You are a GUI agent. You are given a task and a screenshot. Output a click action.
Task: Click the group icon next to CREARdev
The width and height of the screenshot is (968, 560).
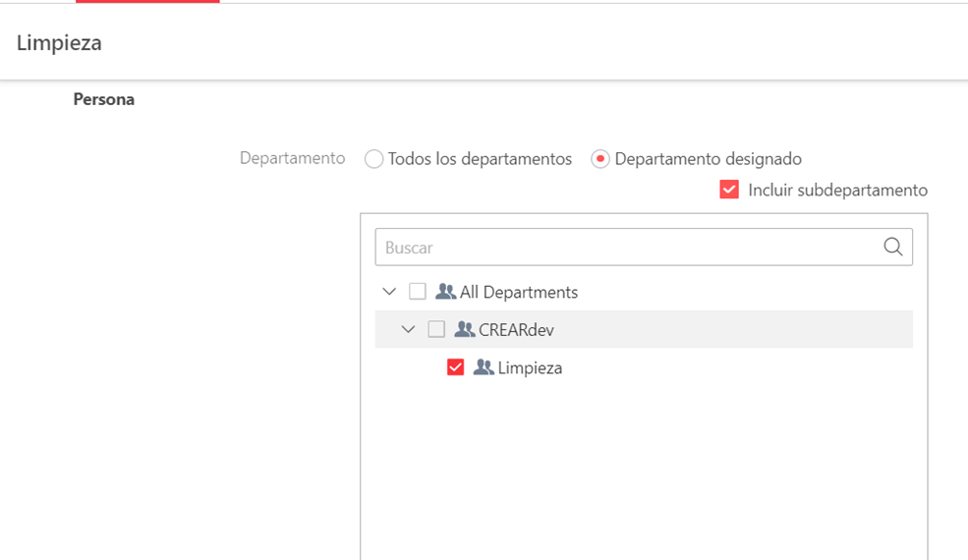point(465,330)
